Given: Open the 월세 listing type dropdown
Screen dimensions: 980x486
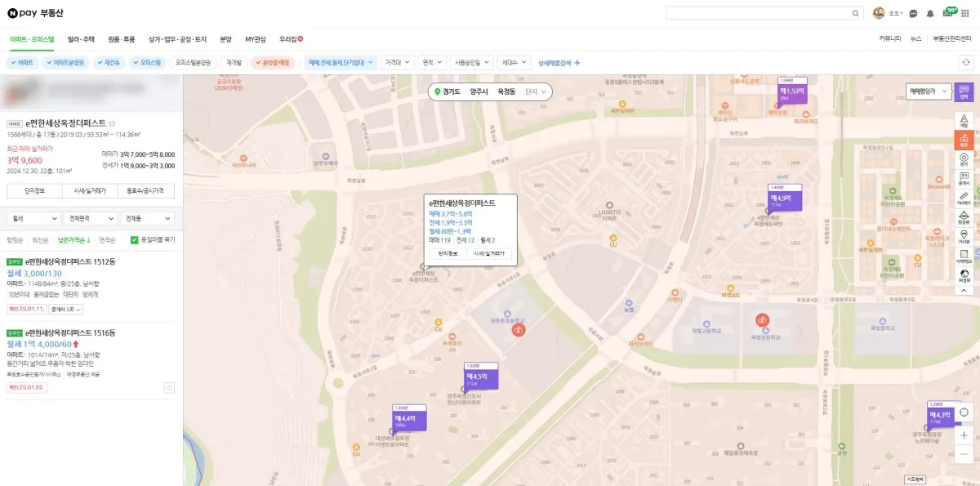Looking at the screenshot, I should click(x=33, y=219).
